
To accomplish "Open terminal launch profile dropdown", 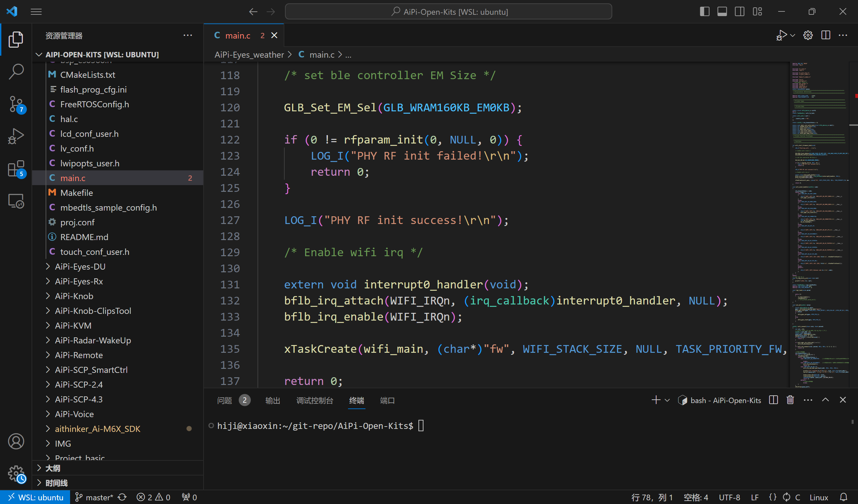I will pyautogui.click(x=667, y=400).
